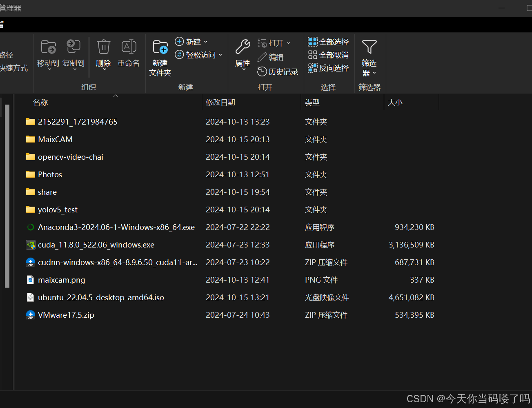Click the MaixCAM folder icon
Image resolution: width=532 pixels, height=408 pixels.
tap(31, 139)
